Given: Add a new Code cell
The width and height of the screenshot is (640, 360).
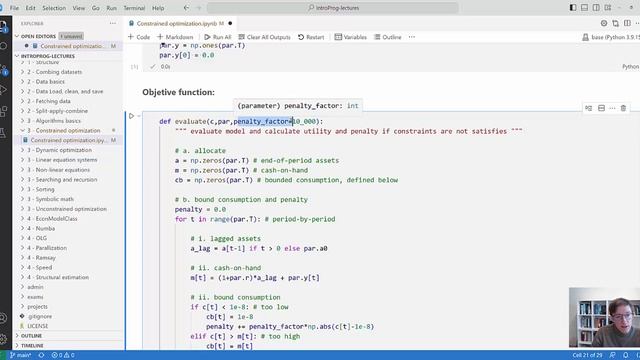Looking at the screenshot, I should [x=139, y=37].
